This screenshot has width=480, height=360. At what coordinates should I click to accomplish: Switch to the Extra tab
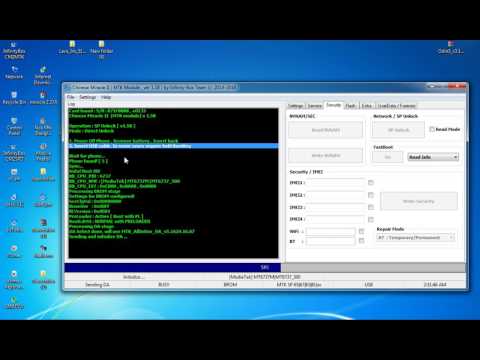pyautogui.click(x=367, y=106)
